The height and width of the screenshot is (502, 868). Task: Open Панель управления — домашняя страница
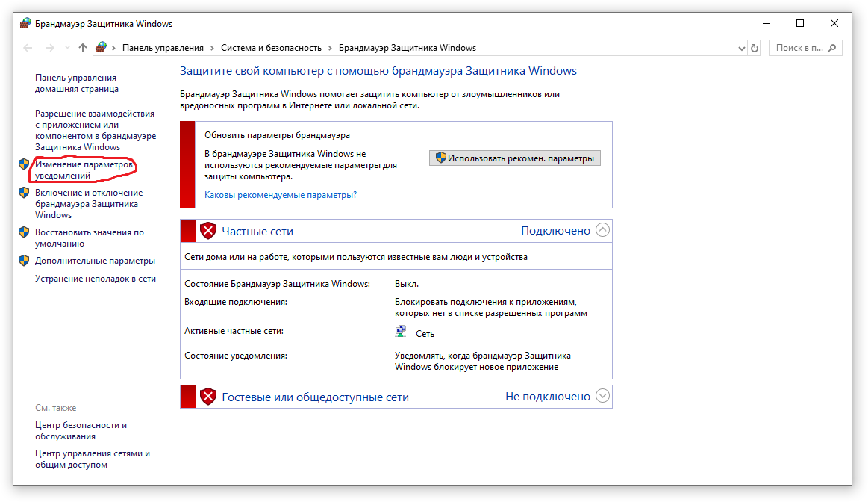[x=81, y=83]
